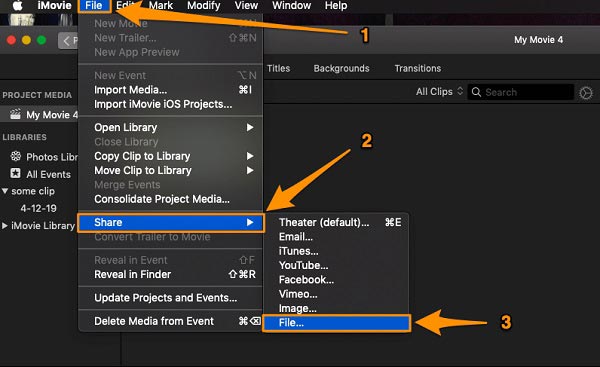Open the Apple menu
Screen dimensions: 600x367
click(17, 6)
